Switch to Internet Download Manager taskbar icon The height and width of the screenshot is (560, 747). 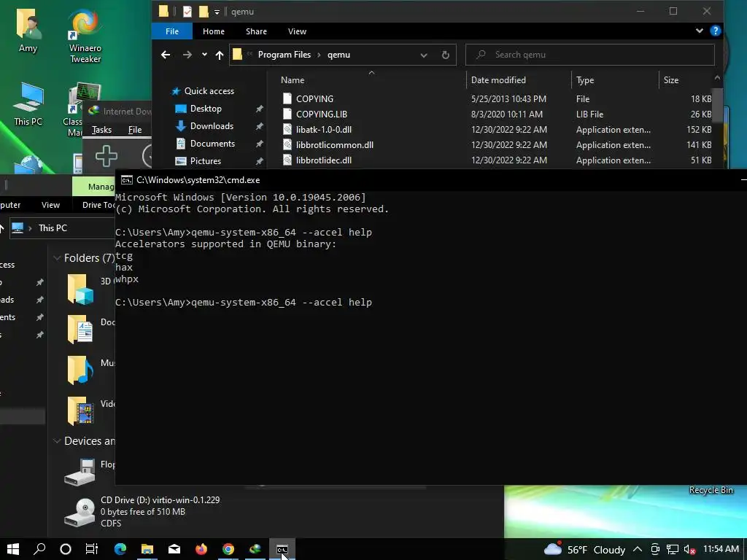255,549
